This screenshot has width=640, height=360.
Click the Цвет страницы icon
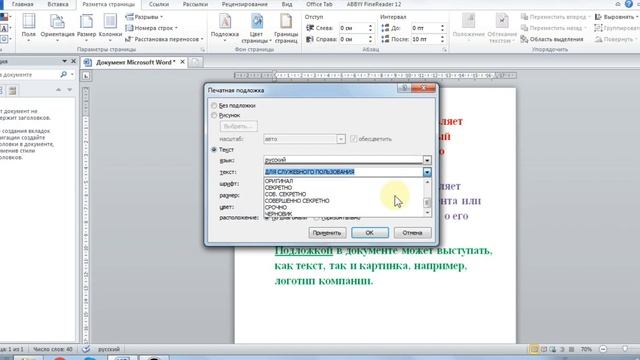[x=256, y=28]
